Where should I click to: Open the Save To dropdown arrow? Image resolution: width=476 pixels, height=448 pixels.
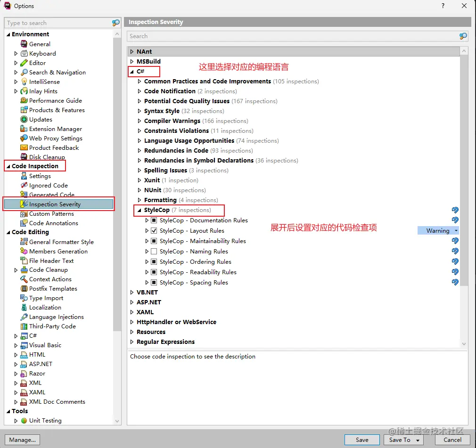point(418,440)
